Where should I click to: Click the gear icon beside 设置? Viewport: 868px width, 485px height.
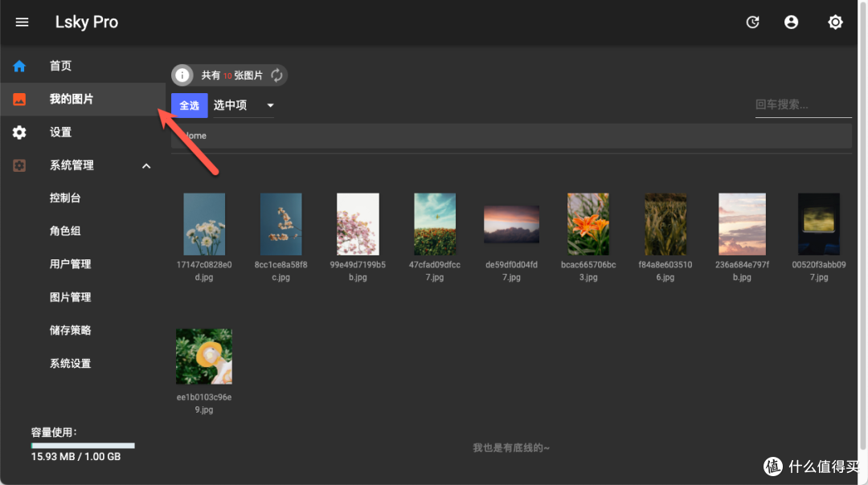19,132
